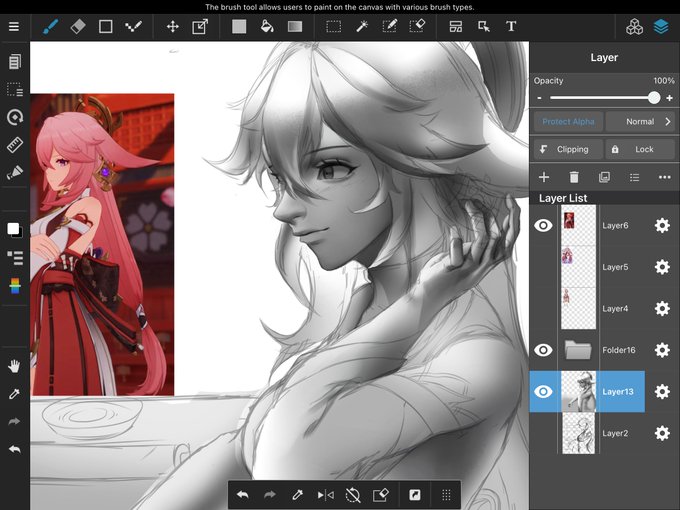Image resolution: width=680 pixels, height=510 pixels.
Task: Toggle visibility of Layer13
Action: click(543, 392)
